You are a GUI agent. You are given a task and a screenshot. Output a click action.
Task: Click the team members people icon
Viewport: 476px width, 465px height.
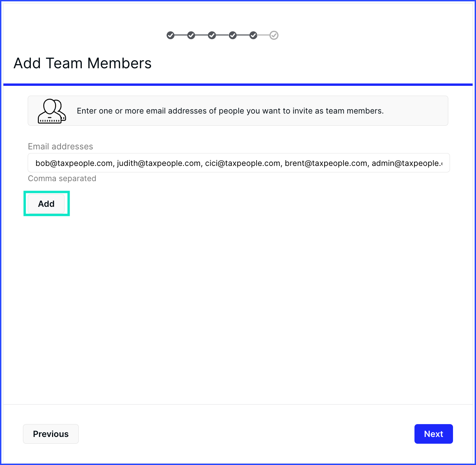tap(52, 111)
